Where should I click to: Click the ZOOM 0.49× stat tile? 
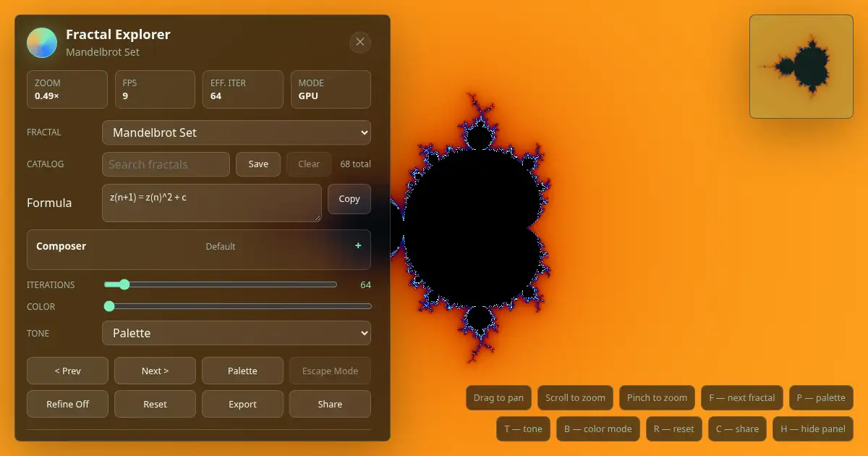(x=67, y=89)
